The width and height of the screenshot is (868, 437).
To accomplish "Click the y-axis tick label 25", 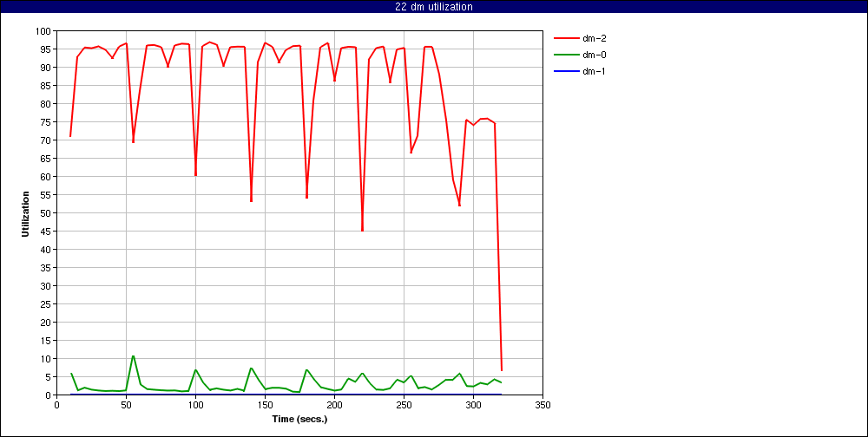I will click(47, 304).
